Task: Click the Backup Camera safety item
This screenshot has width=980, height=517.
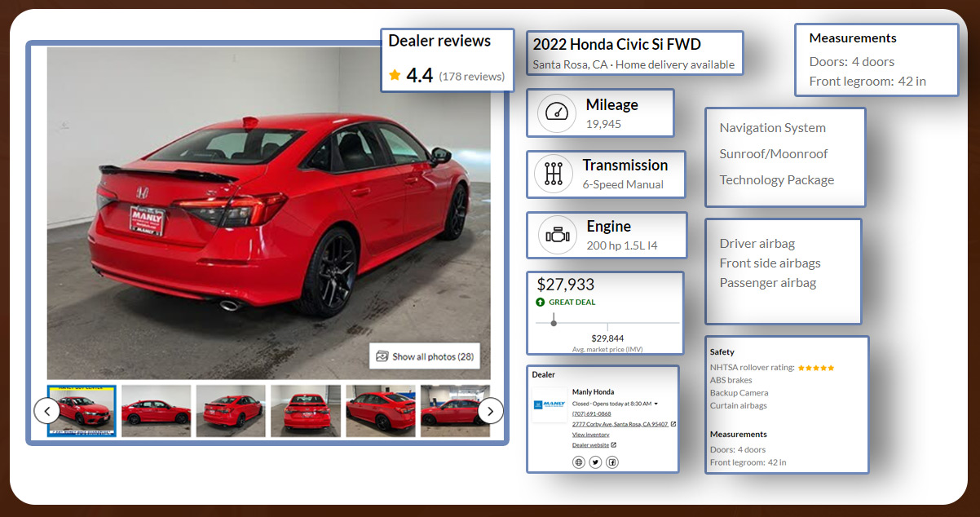Action: pyautogui.click(x=739, y=393)
